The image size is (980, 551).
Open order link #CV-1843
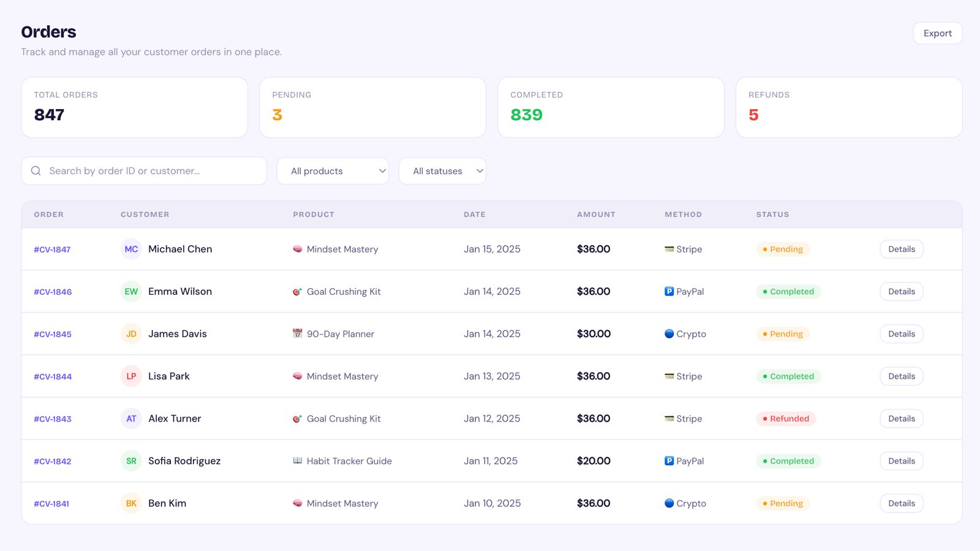coord(53,419)
